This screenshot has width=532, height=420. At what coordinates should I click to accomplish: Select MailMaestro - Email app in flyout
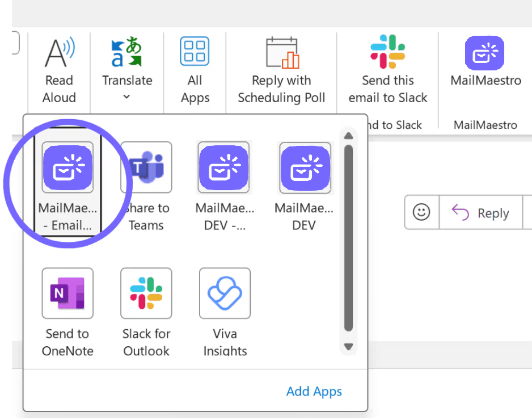(x=68, y=181)
